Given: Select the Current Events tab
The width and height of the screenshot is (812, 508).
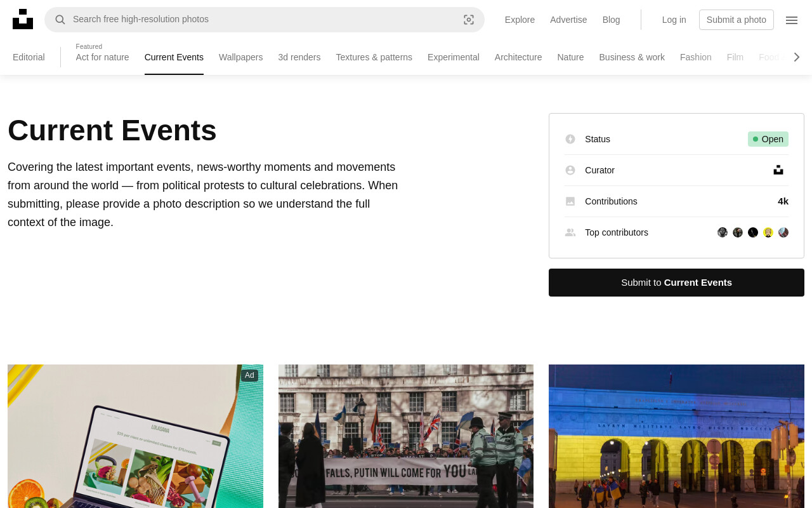Looking at the screenshot, I should coord(174,57).
